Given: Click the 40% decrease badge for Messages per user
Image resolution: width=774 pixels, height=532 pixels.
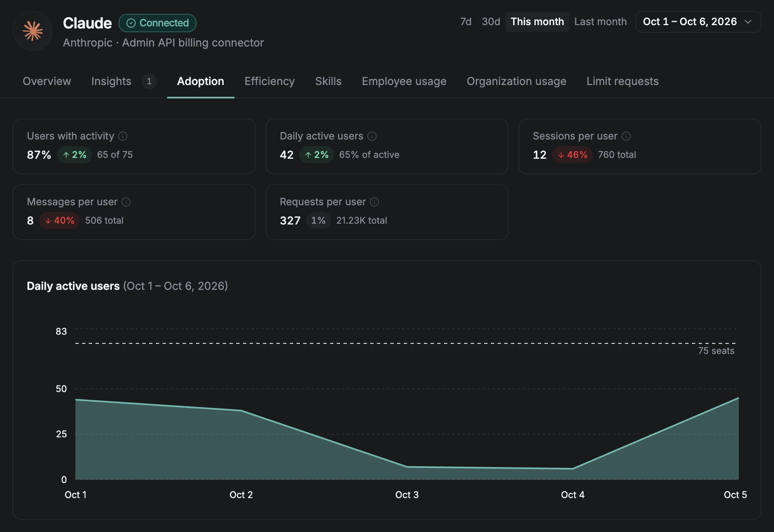Looking at the screenshot, I should (x=59, y=221).
